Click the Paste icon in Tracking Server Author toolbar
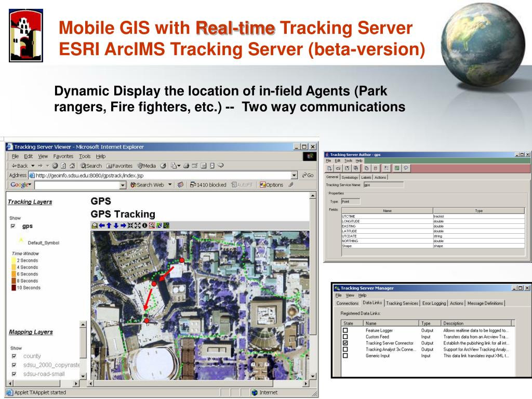 376,168
